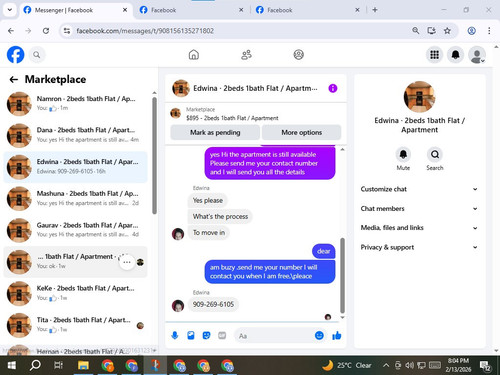
Task: Click the message thread scrollbar
Action: 342,275
